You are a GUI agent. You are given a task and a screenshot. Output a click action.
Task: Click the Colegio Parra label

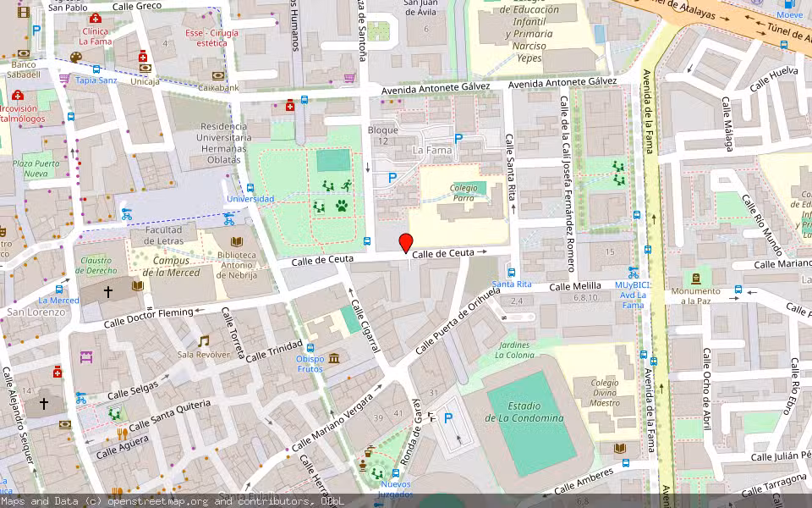[x=464, y=193]
